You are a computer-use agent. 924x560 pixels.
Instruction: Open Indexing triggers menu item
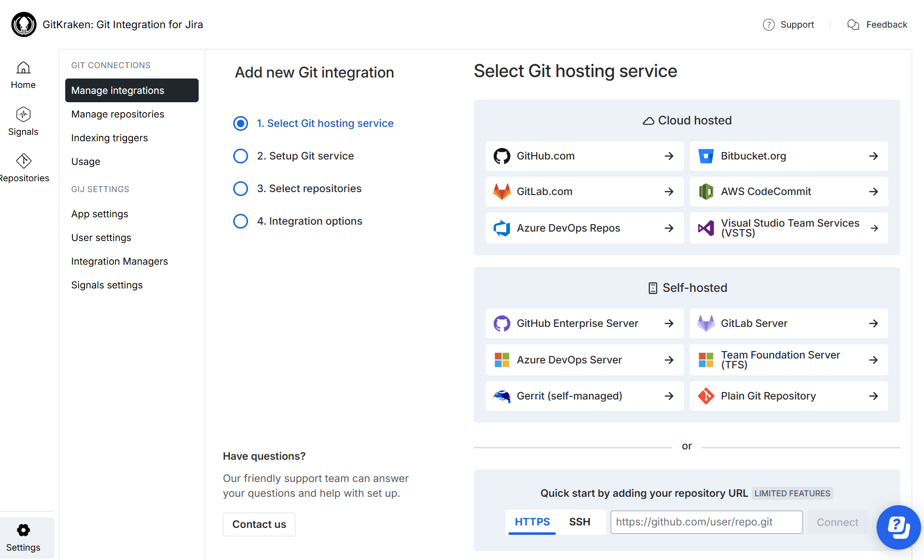click(109, 138)
